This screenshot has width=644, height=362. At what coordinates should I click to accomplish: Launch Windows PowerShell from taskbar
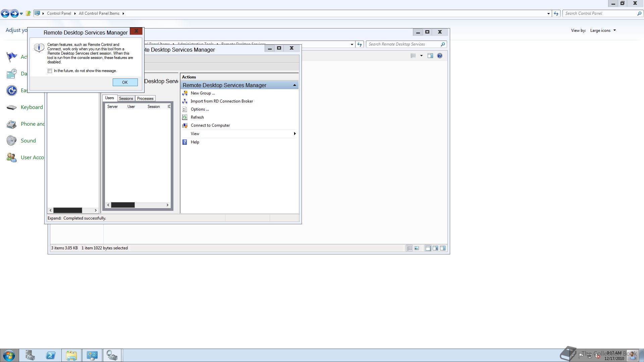(x=51, y=355)
